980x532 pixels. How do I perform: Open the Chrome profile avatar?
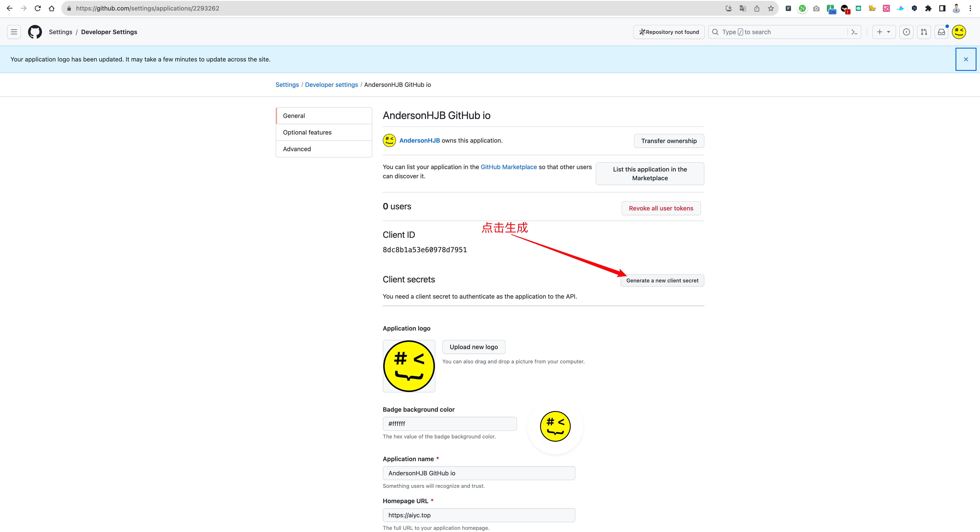coord(956,8)
